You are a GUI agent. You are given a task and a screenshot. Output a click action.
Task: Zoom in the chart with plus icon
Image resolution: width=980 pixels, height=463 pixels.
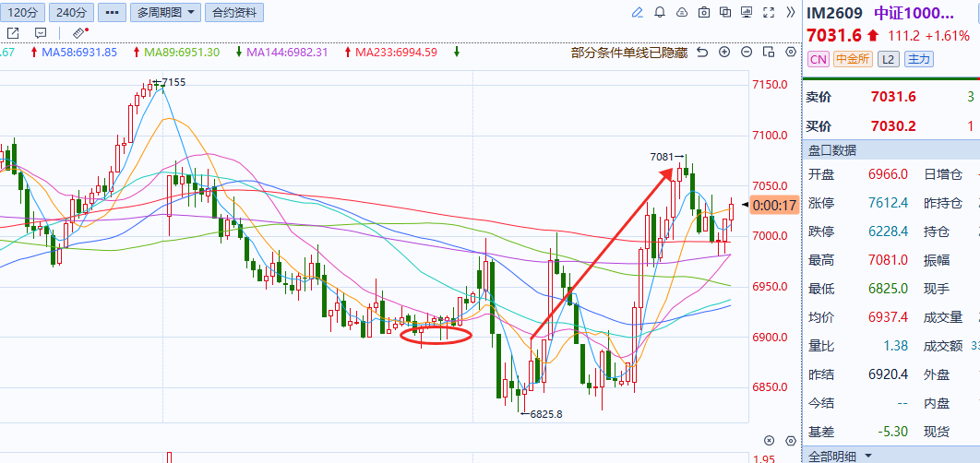[724, 52]
